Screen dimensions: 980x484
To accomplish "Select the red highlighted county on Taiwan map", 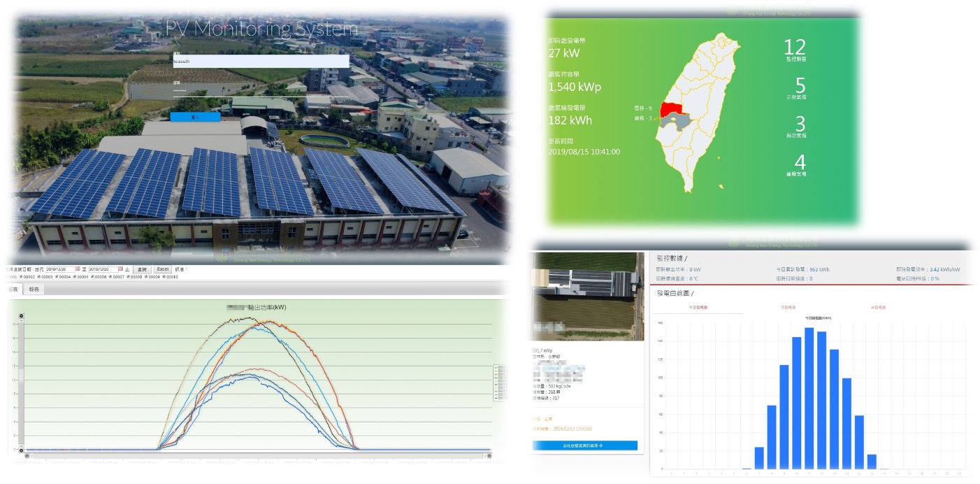I will pyautogui.click(x=672, y=108).
